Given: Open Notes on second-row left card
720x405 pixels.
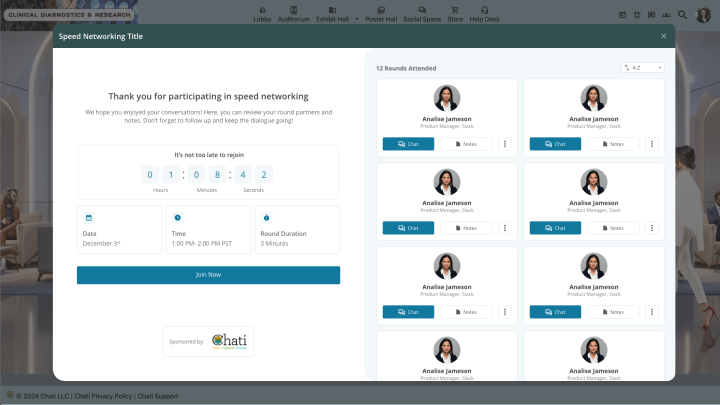Looking at the screenshot, I should pos(466,228).
